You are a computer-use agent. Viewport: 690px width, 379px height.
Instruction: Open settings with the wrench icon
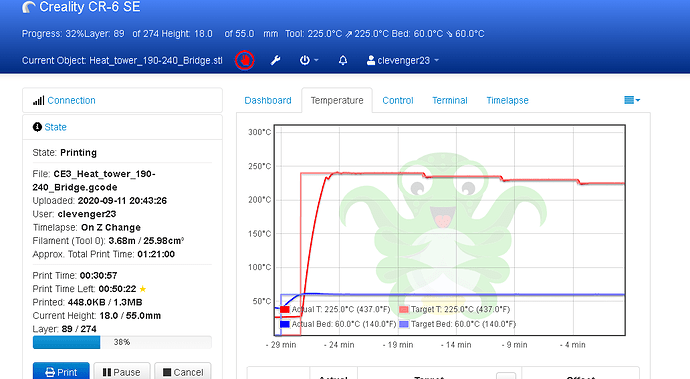pyautogui.click(x=275, y=60)
